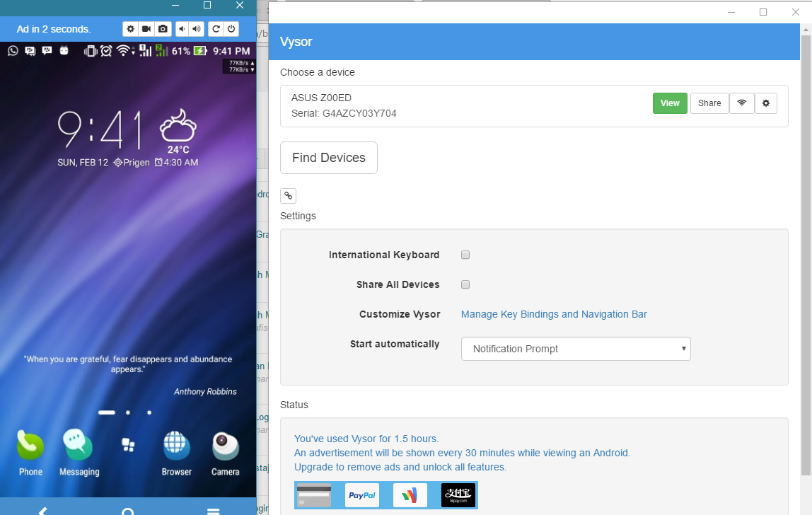Viewport: 812px width, 515px height.
Task: Enable Share All Devices
Action: 465,284
